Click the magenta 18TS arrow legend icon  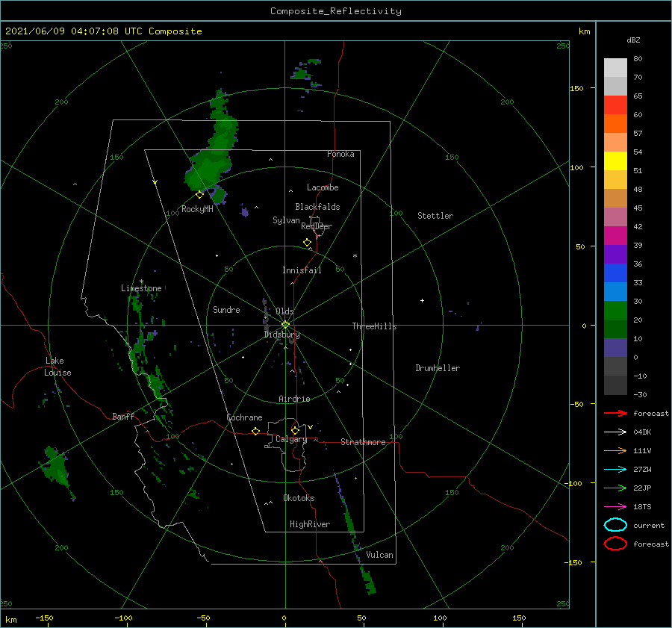(615, 507)
